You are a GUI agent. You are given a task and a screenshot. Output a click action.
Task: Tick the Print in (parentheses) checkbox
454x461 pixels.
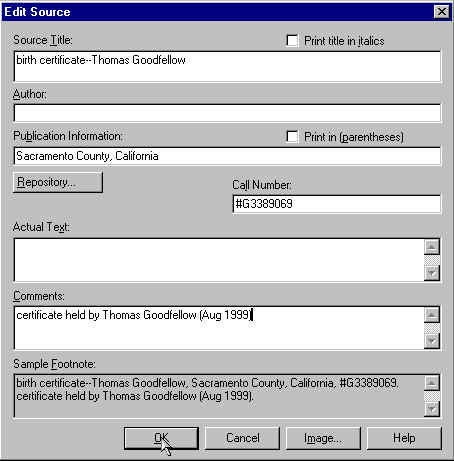tap(292, 137)
